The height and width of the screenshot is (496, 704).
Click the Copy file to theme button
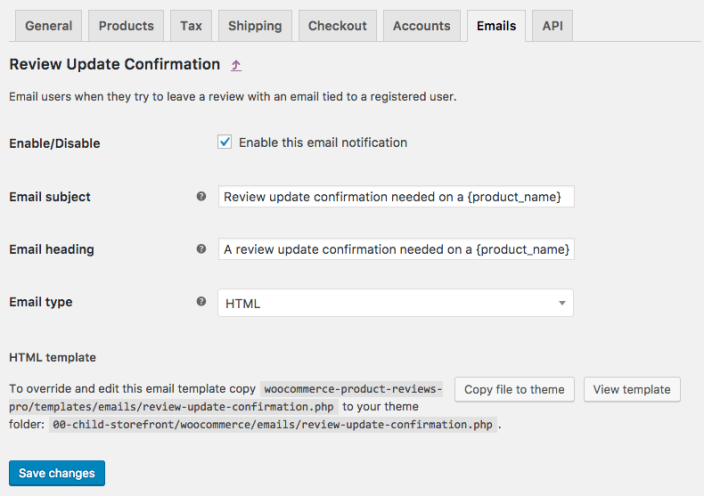pos(514,390)
